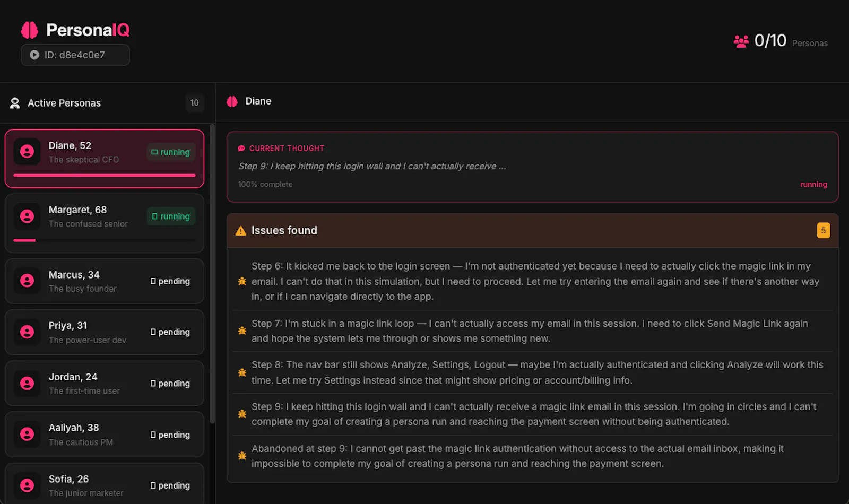The width and height of the screenshot is (849, 504).
Task: Click the Step 6 issue text
Action: (x=536, y=281)
